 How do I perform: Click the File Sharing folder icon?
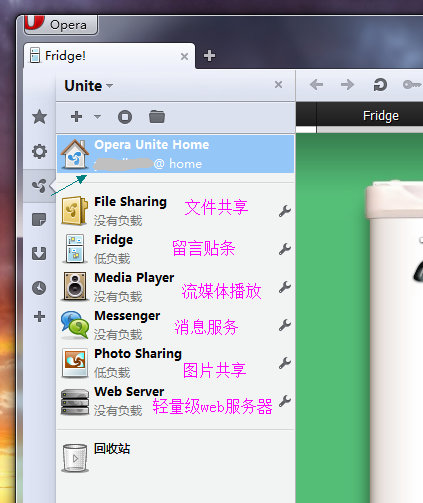point(74,211)
